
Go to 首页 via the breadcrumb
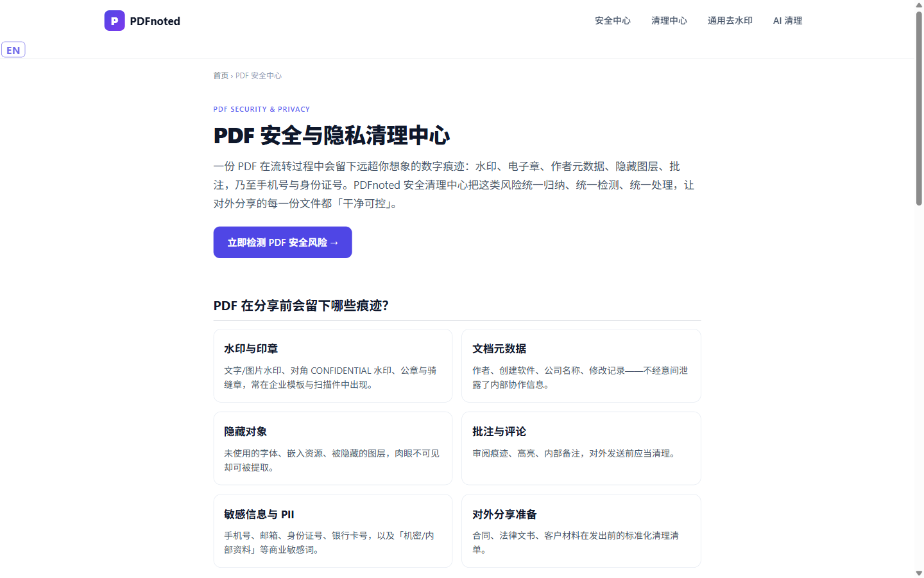tap(221, 76)
